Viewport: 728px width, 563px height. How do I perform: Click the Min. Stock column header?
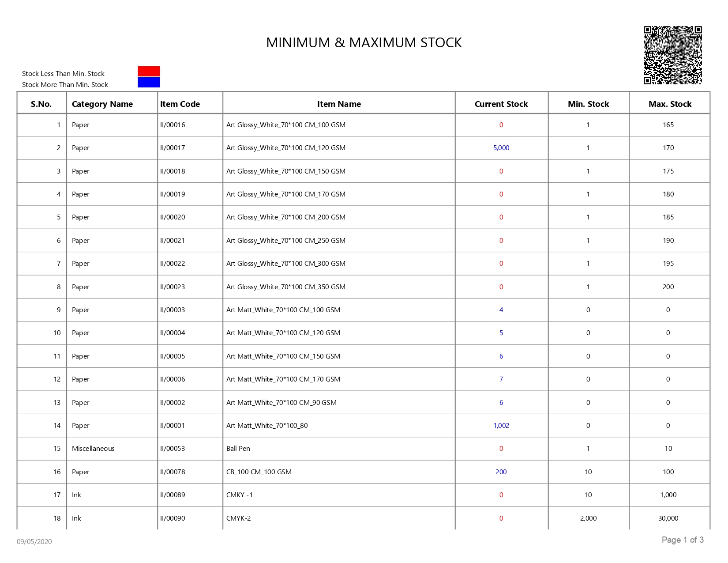coord(588,104)
